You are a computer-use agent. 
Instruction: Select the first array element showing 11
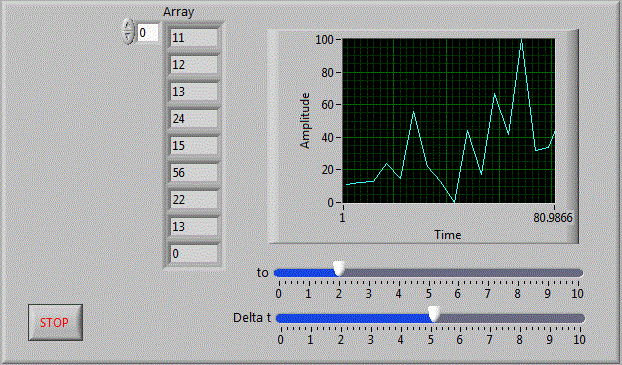pos(194,38)
